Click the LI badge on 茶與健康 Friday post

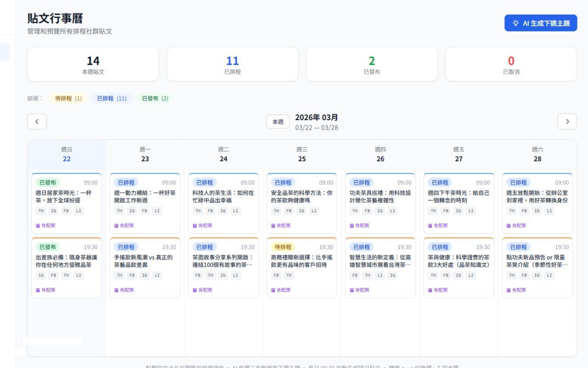[470, 275]
